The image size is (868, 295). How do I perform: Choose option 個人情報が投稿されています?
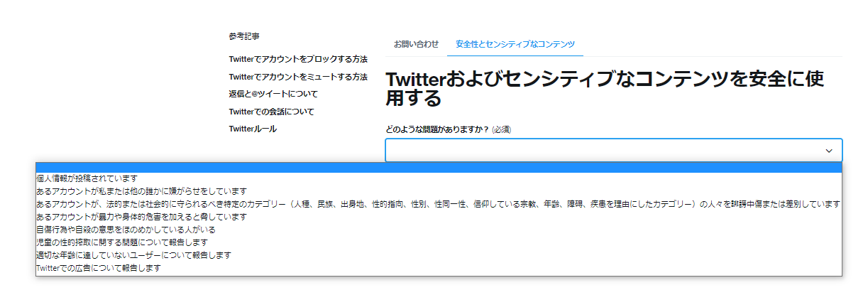pos(439,178)
